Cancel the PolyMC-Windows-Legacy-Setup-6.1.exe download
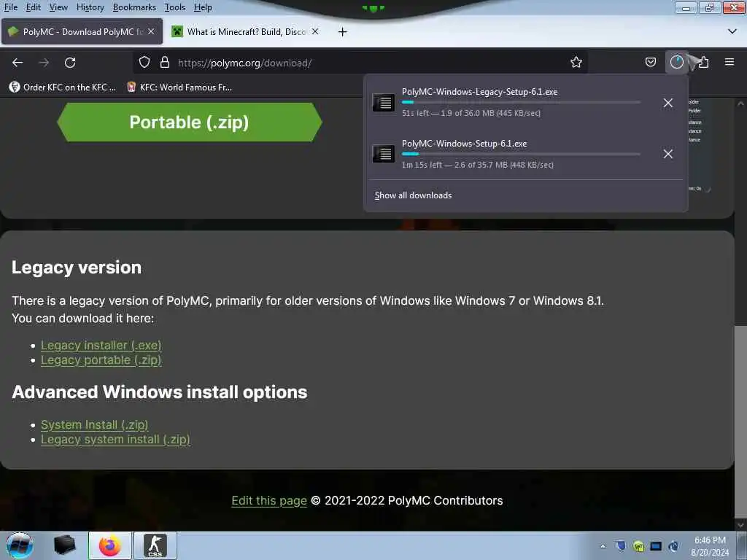747x560 pixels. pos(668,103)
